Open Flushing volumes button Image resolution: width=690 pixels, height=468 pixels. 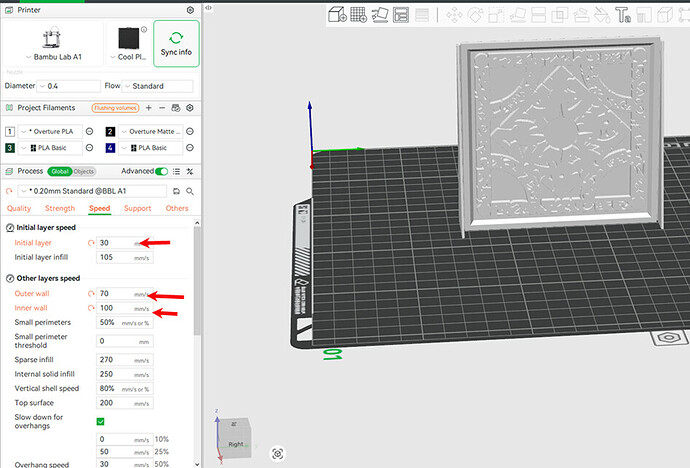pyautogui.click(x=115, y=108)
